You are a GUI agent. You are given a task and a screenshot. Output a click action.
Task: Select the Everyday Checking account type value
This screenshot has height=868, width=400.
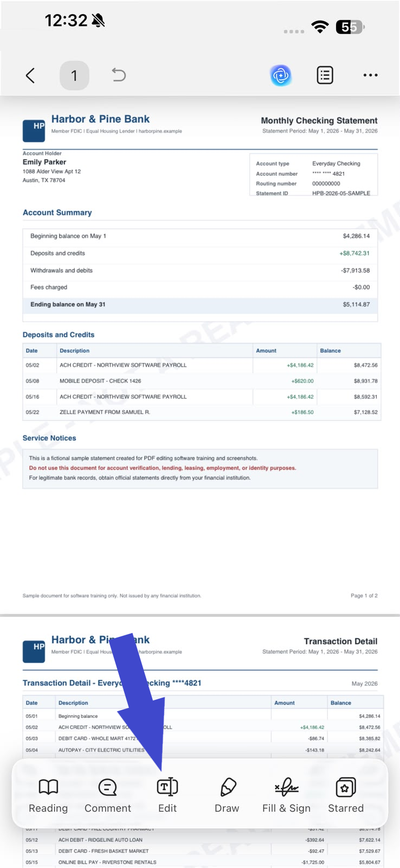pyautogui.click(x=336, y=163)
